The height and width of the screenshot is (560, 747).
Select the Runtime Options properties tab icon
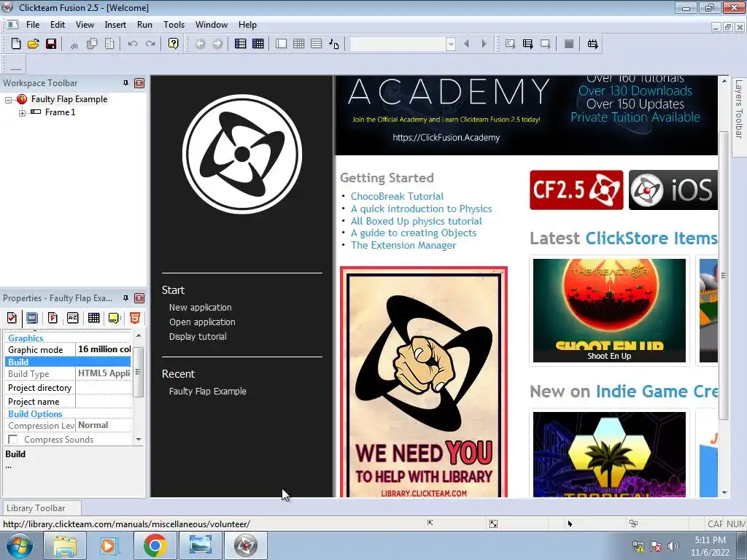pos(53,318)
